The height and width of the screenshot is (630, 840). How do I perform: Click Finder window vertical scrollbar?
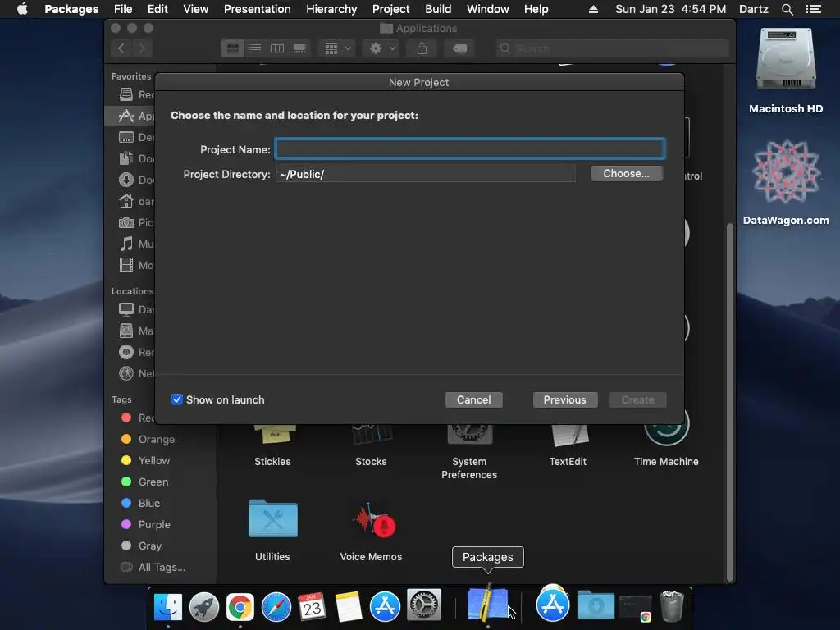pos(729,402)
